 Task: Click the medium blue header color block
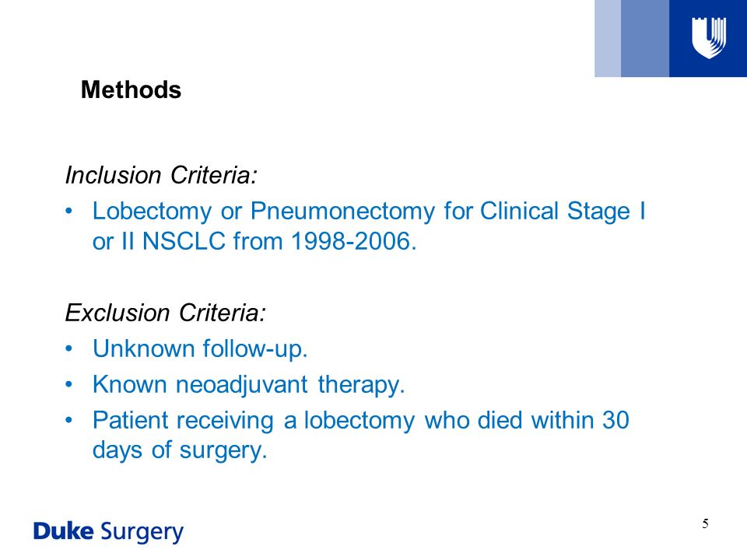tap(645, 38)
